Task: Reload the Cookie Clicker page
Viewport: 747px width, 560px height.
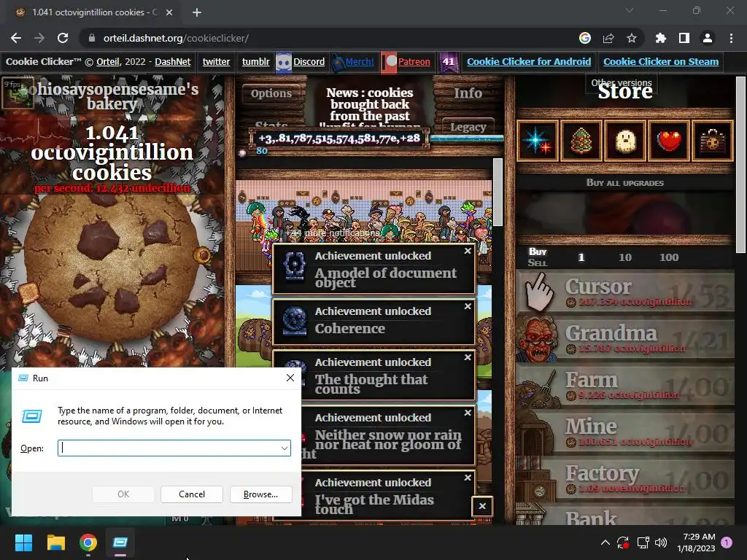Action: click(63, 38)
